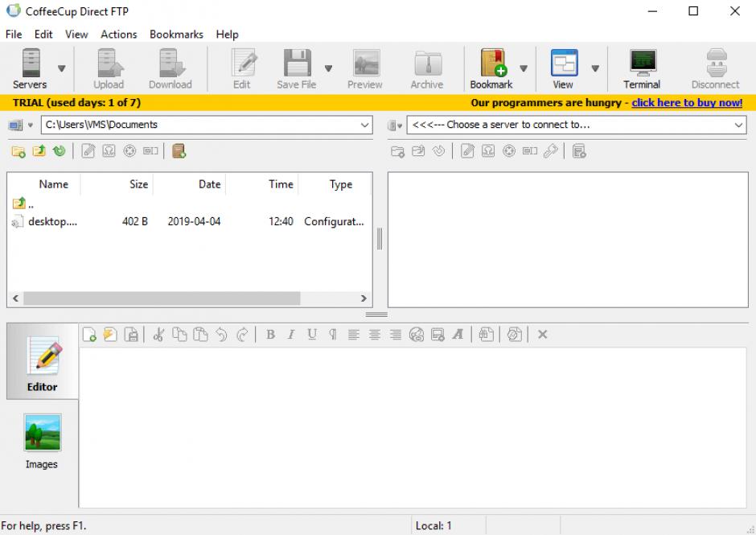Undo last edit in editor
The height and width of the screenshot is (535, 756).
point(221,335)
